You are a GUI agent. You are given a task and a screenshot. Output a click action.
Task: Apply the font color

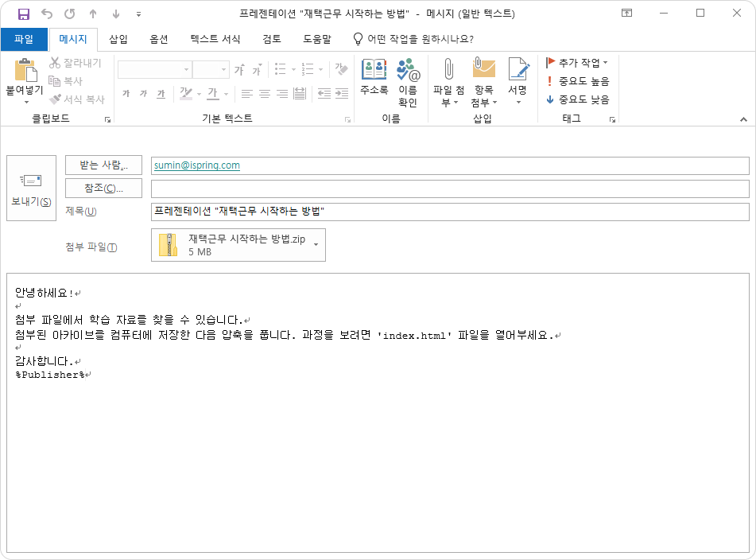[212, 94]
